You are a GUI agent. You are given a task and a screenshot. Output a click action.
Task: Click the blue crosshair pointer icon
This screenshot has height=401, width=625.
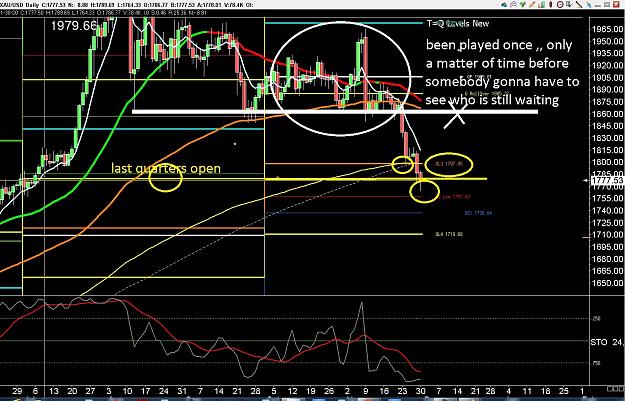[x=588, y=4]
